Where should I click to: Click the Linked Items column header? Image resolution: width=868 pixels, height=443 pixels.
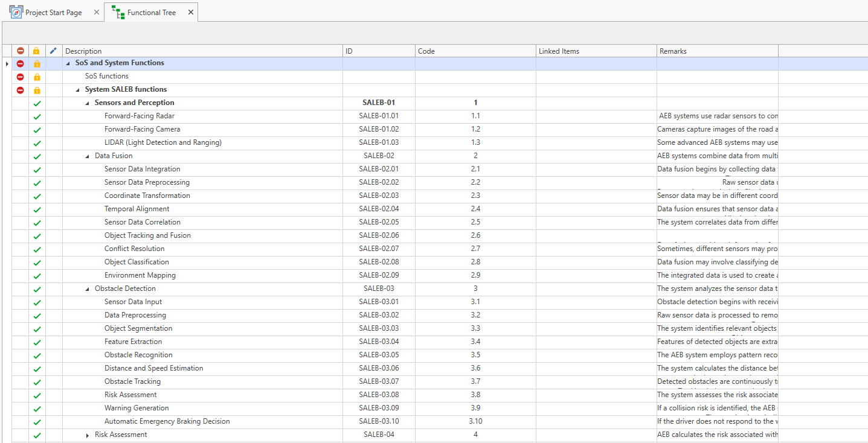(595, 51)
